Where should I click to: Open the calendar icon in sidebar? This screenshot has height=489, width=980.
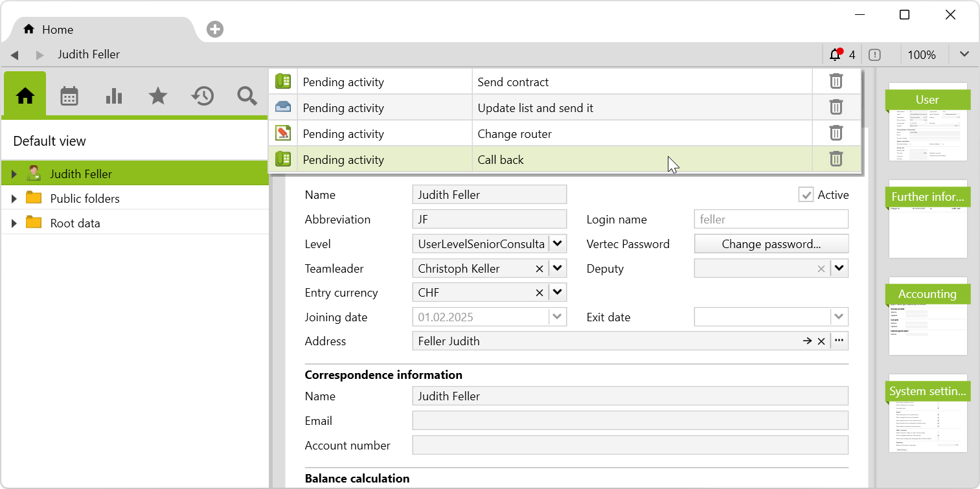pyautogui.click(x=69, y=97)
